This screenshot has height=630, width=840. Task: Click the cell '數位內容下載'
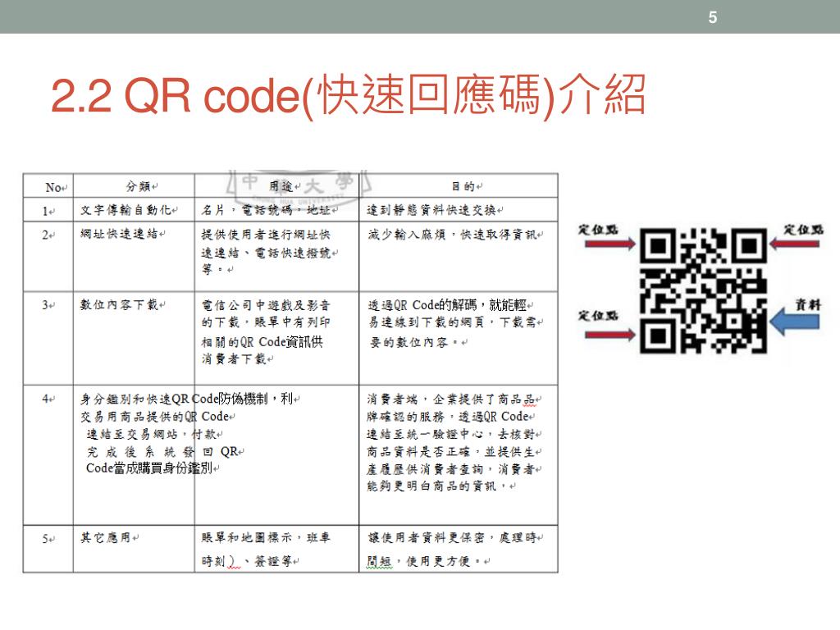pos(134,338)
